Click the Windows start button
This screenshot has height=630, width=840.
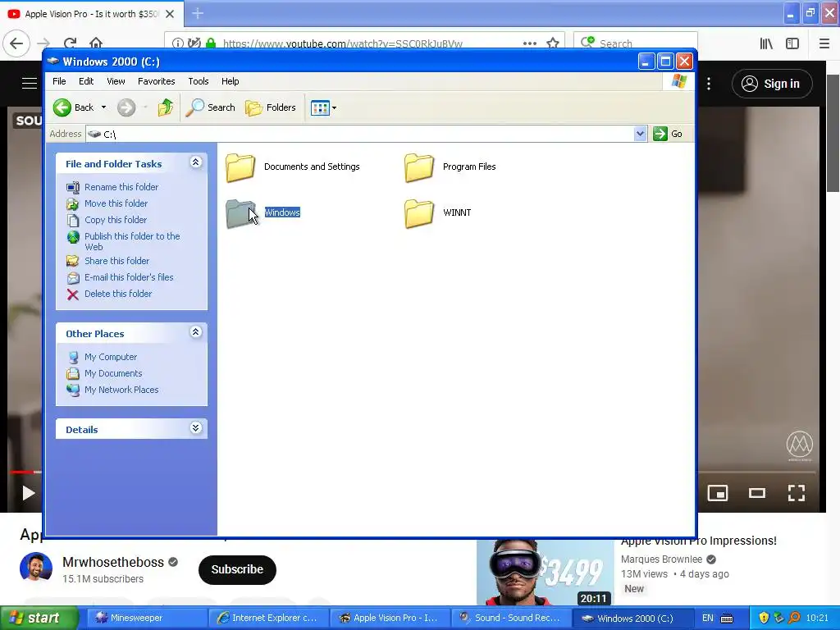pyautogui.click(x=39, y=618)
